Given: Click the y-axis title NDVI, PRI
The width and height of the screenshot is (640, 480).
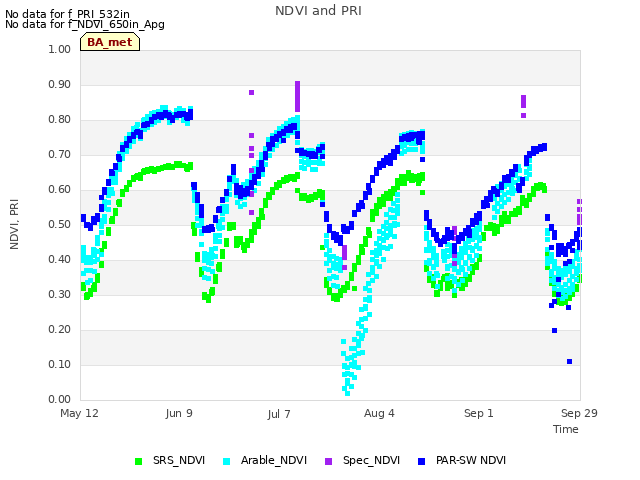Looking at the screenshot, I should pos(14,224).
